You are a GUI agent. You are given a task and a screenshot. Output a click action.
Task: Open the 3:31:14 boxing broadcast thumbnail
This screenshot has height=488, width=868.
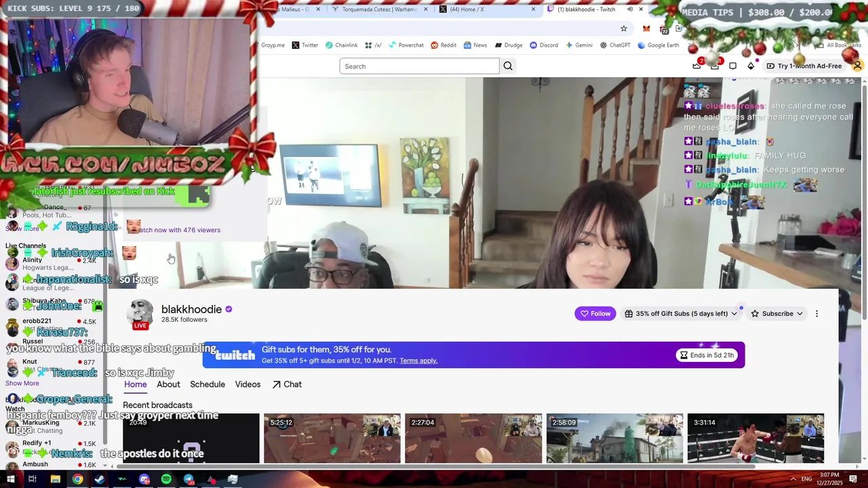(x=756, y=438)
